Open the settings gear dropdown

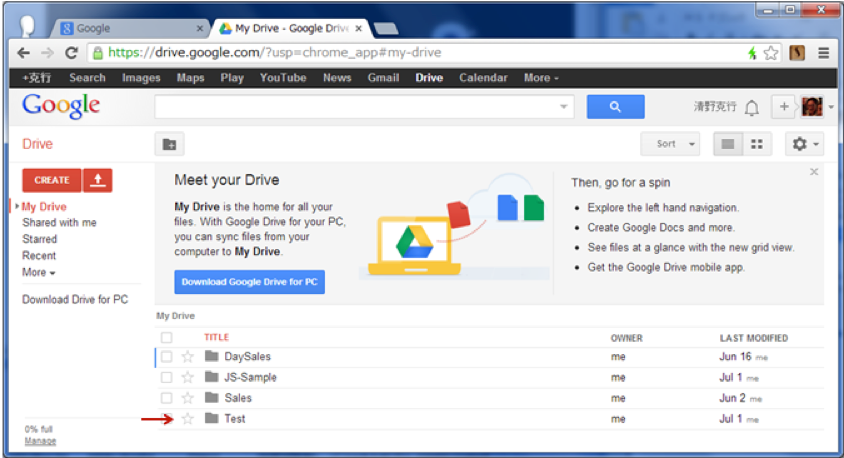point(804,144)
